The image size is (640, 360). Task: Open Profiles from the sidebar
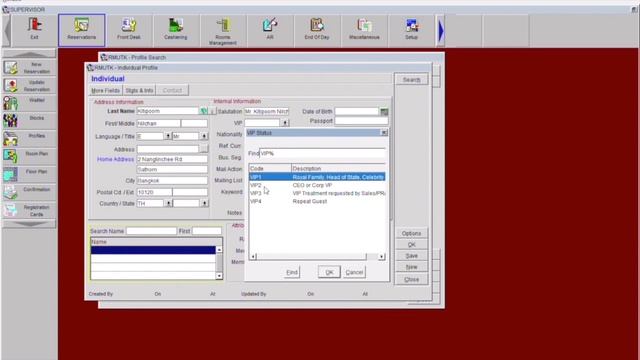29,139
